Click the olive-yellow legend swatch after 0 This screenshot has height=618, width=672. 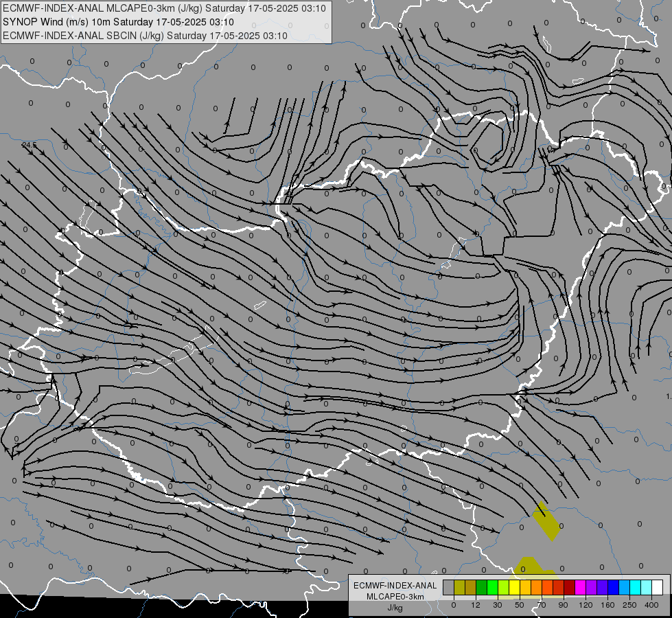pyautogui.click(x=459, y=588)
